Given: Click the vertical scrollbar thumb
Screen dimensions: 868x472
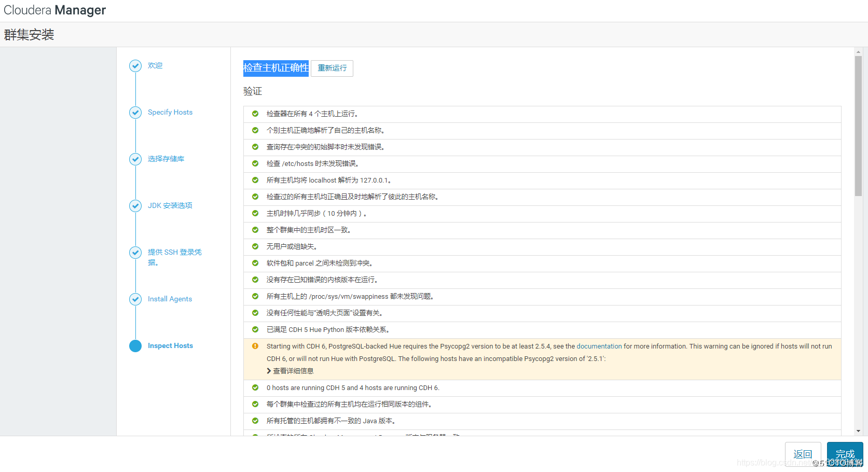Looking at the screenshot, I should point(858,126).
